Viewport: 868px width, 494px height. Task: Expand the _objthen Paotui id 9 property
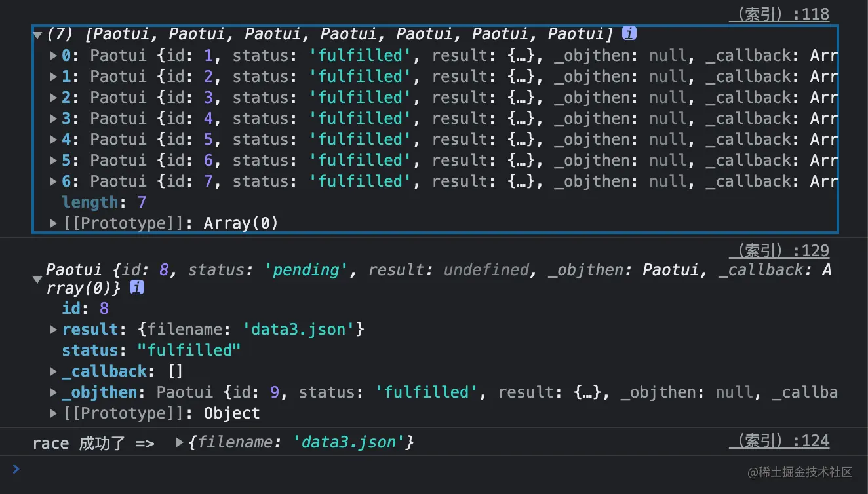click(53, 392)
